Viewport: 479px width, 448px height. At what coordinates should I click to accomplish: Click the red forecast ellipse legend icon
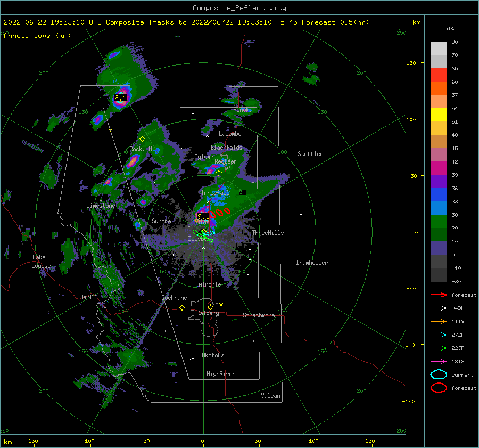point(439,388)
